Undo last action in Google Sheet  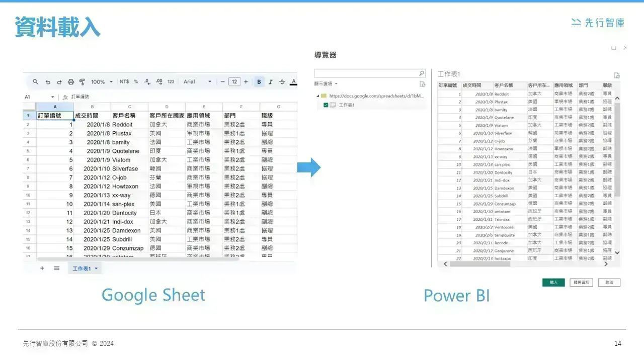click(x=48, y=82)
